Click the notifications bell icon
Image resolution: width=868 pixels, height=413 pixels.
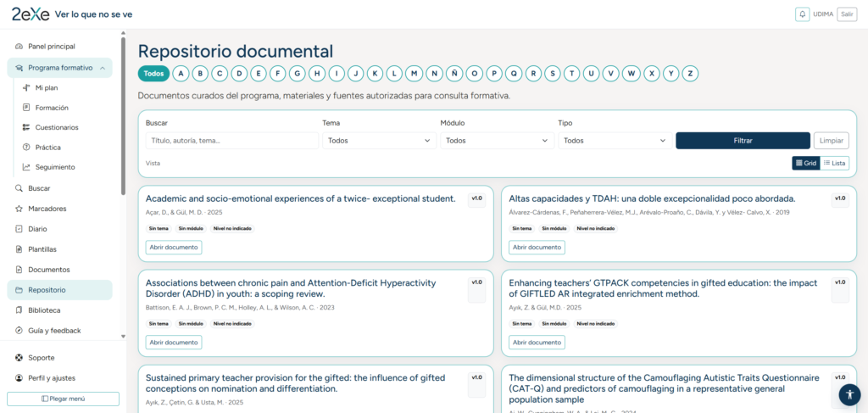pyautogui.click(x=802, y=14)
